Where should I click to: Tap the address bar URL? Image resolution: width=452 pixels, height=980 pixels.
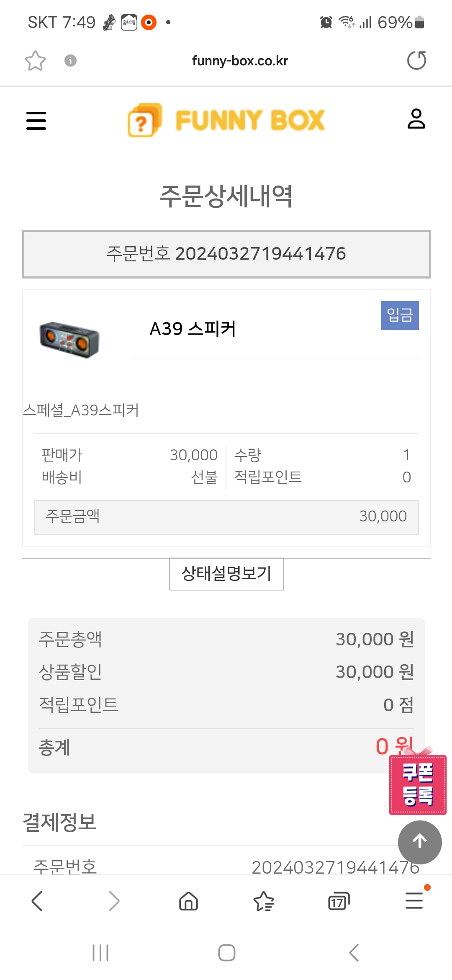[240, 61]
